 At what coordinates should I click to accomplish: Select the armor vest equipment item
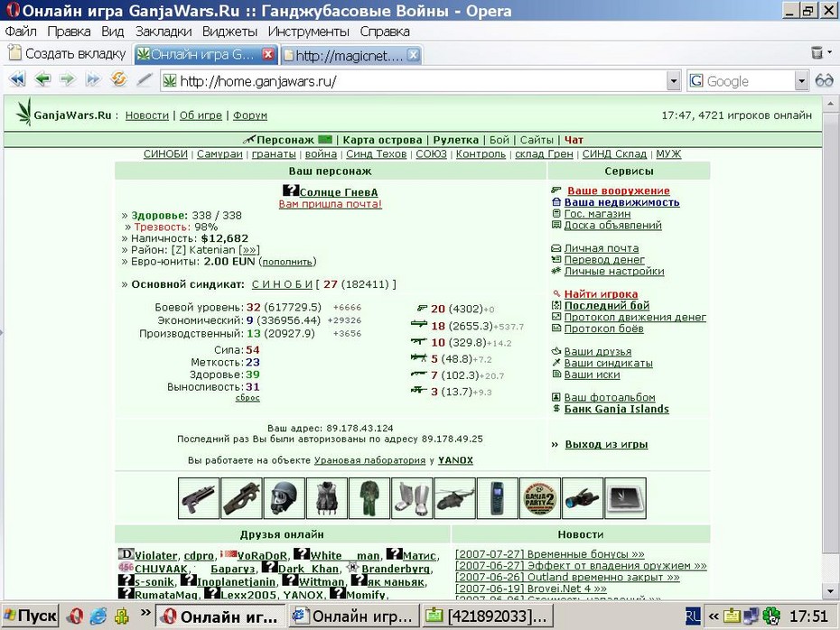[x=327, y=498]
